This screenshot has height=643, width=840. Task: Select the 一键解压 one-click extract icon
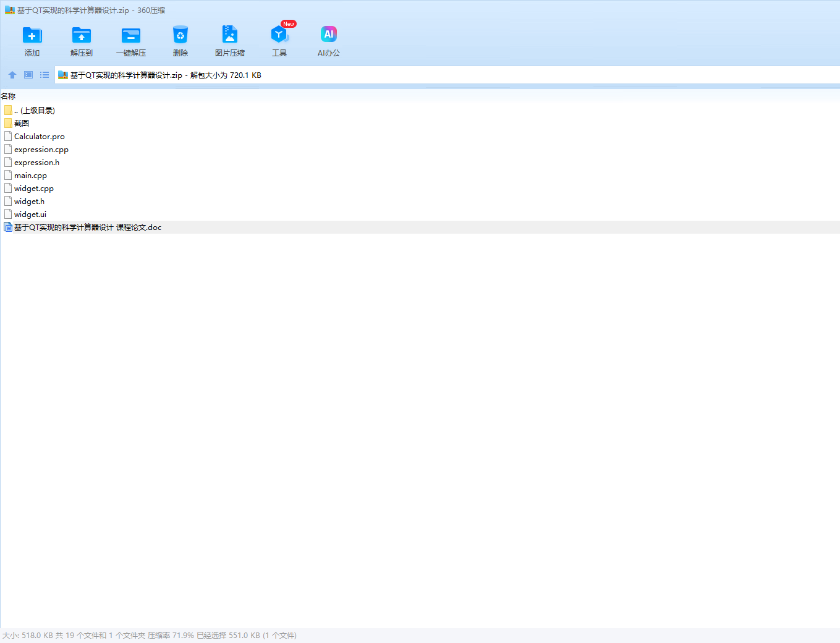click(x=131, y=35)
